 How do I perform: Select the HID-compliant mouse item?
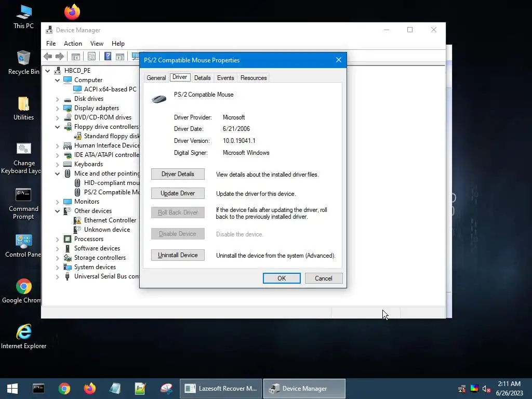[x=106, y=183]
